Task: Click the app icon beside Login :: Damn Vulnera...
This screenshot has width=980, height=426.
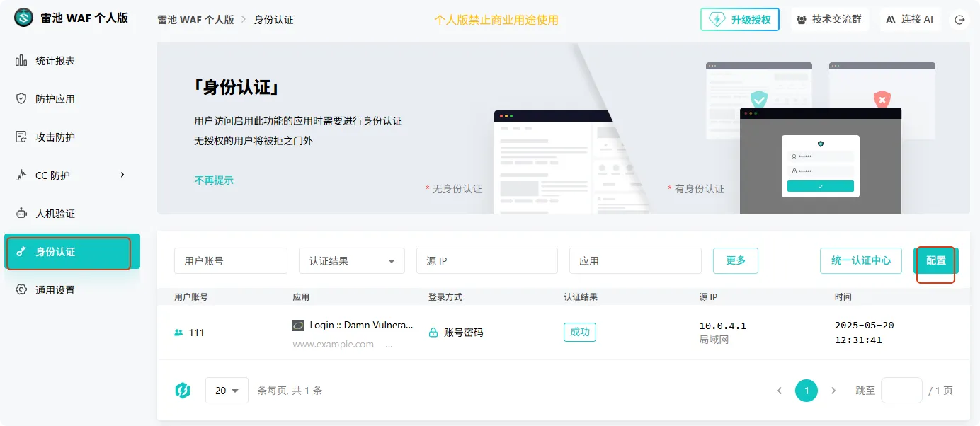Action: (298, 326)
